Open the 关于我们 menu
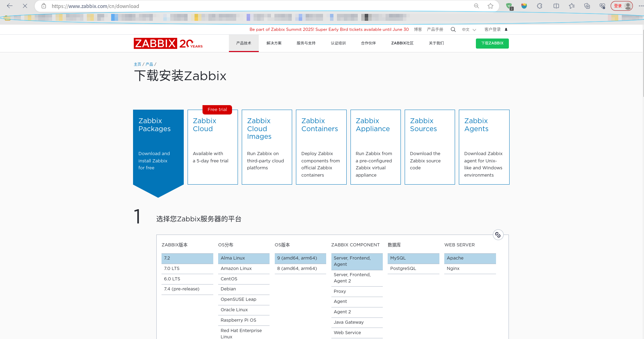Viewport: 644px width, 339px height. pyautogui.click(x=436, y=43)
